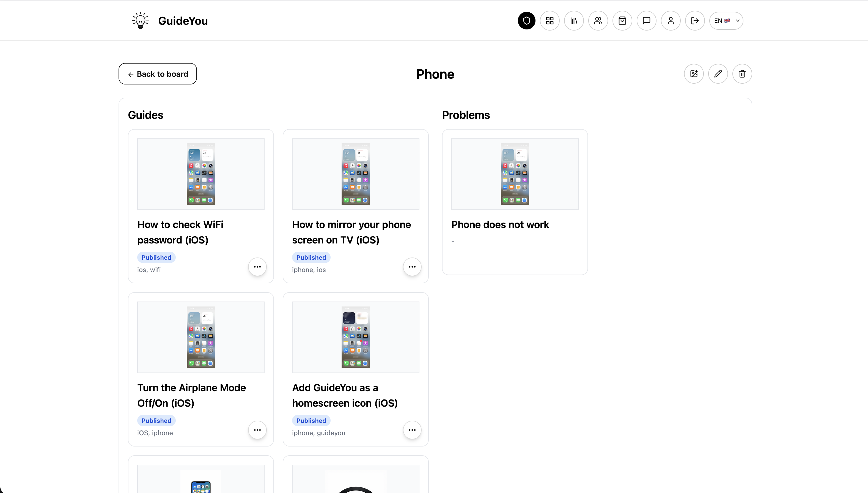Image resolution: width=868 pixels, height=493 pixels.
Task: Open options menu on Airplane Mode guide
Action: pos(257,430)
